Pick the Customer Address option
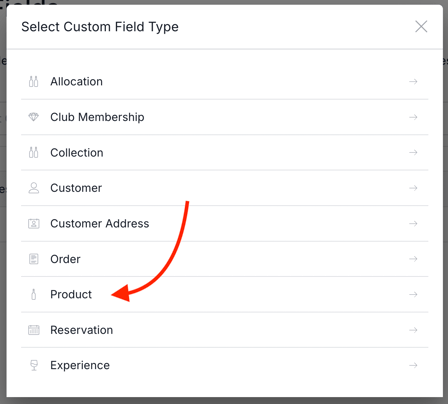448x404 pixels. [x=224, y=223]
